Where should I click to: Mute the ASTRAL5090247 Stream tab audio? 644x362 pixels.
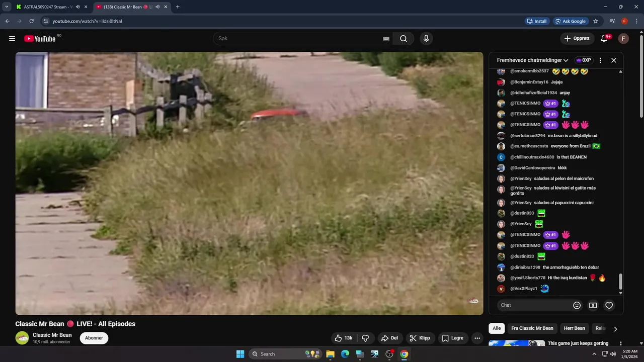(x=77, y=7)
